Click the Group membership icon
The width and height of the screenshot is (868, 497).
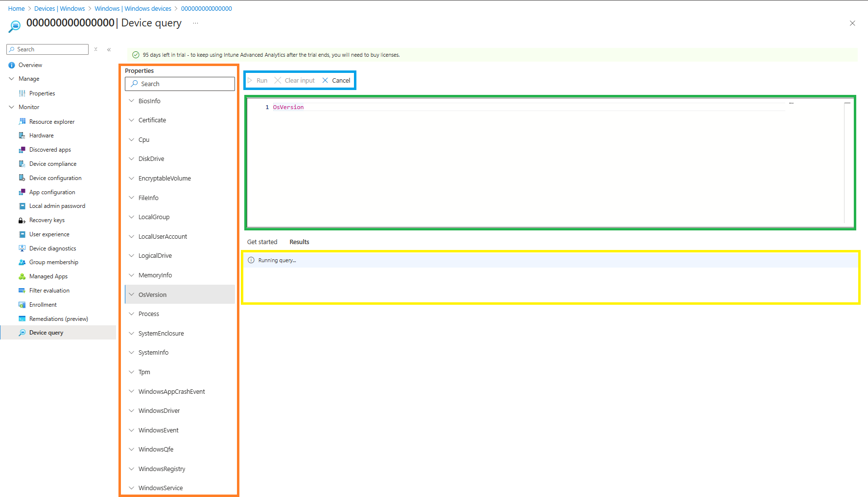(x=22, y=262)
